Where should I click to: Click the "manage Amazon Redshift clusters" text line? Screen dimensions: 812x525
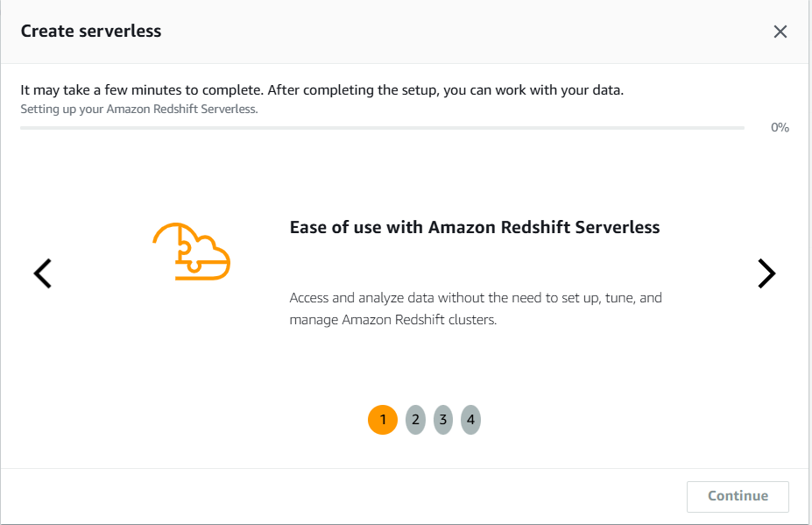pyautogui.click(x=393, y=320)
